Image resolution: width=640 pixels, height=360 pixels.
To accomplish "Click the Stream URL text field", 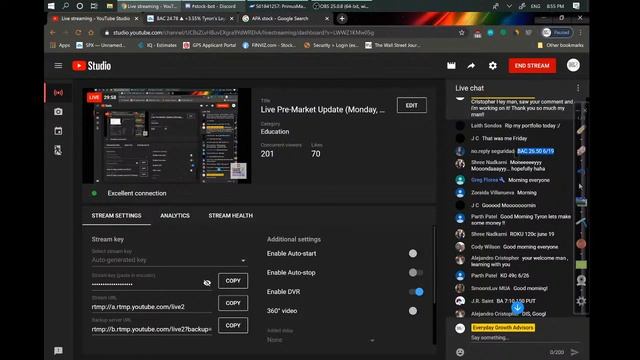I will click(151, 307).
